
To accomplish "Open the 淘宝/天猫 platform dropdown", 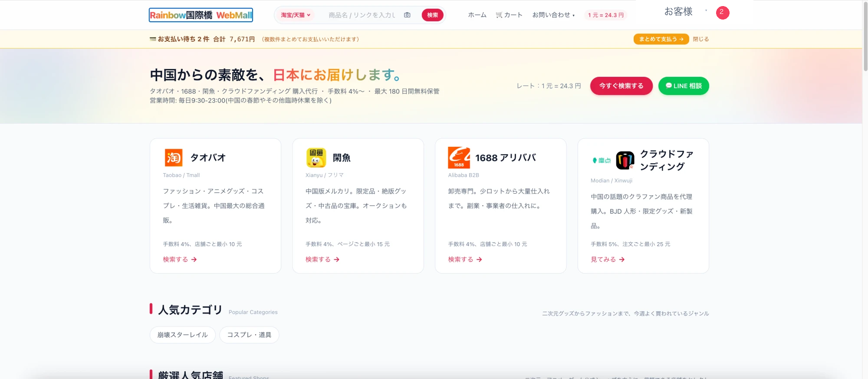I will pos(296,15).
